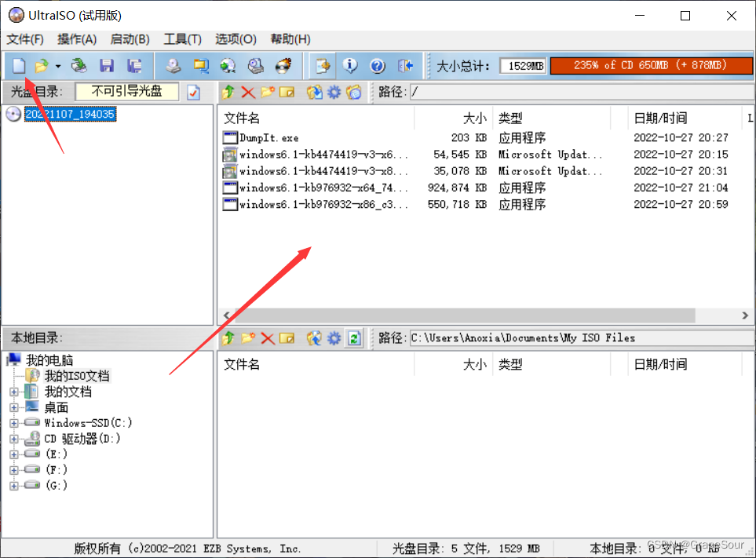
Task: Open the 工具(T) menu
Action: click(182, 39)
